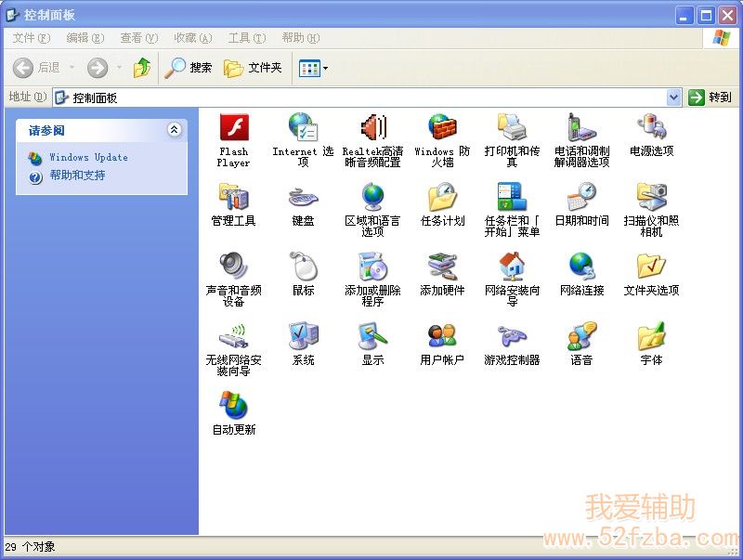The width and height of the screenshot is (743, 560).
Task: Open the 编辑(E) menu
Action: [85, 38]
